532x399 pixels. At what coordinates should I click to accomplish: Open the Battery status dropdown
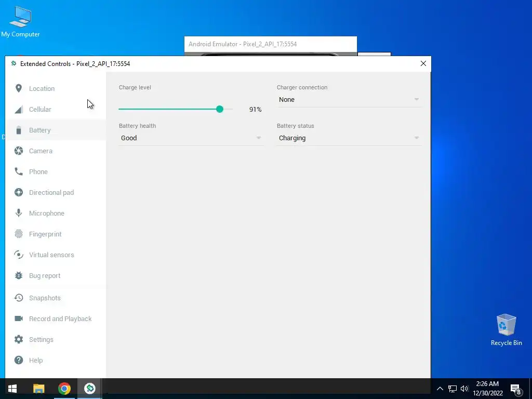tap(349, 138)
